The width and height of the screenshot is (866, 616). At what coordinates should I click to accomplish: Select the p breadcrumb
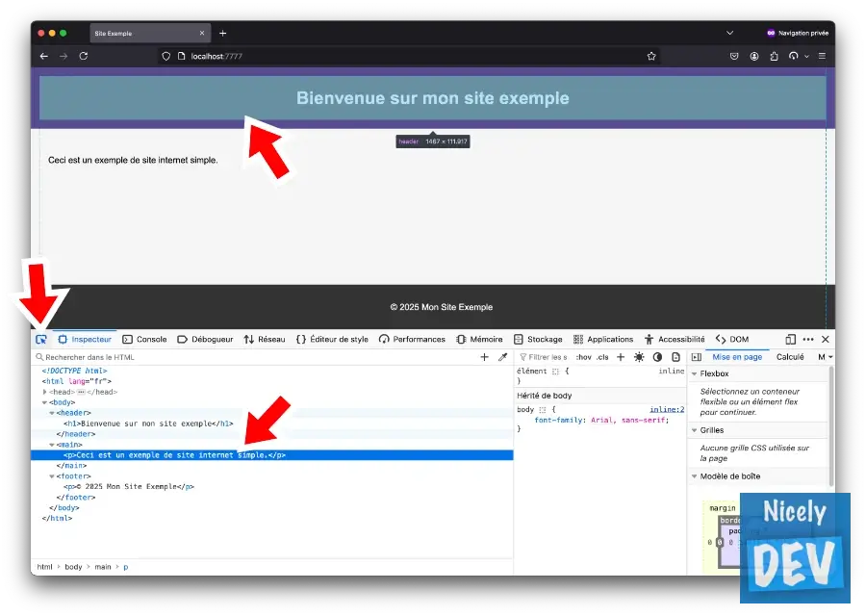[x=125, y=567]
